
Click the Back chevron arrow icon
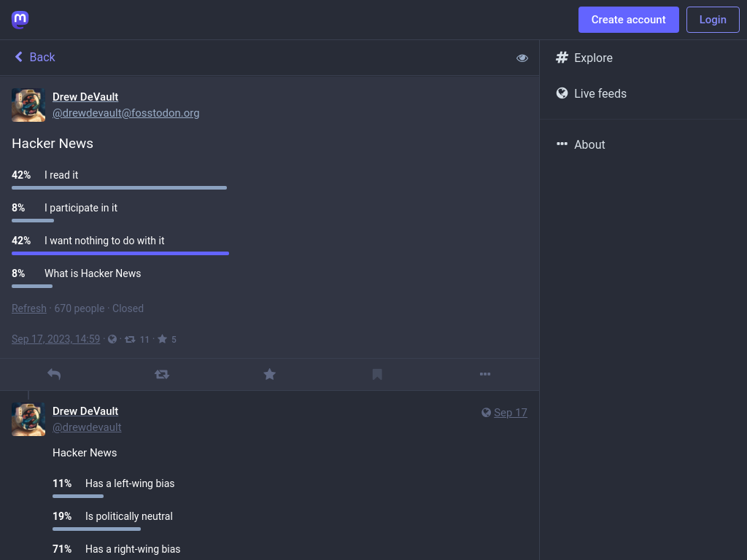coord(18,57)
